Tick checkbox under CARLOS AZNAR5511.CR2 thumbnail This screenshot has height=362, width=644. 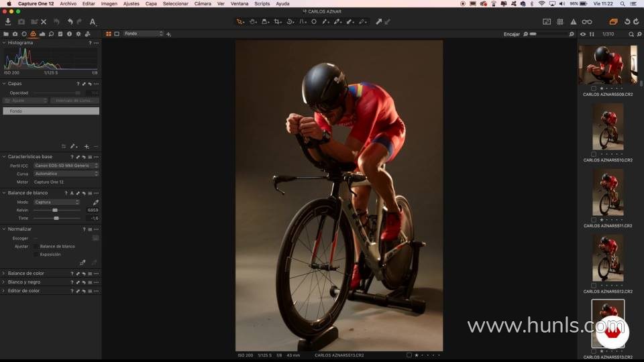click(x=594, y=220)
